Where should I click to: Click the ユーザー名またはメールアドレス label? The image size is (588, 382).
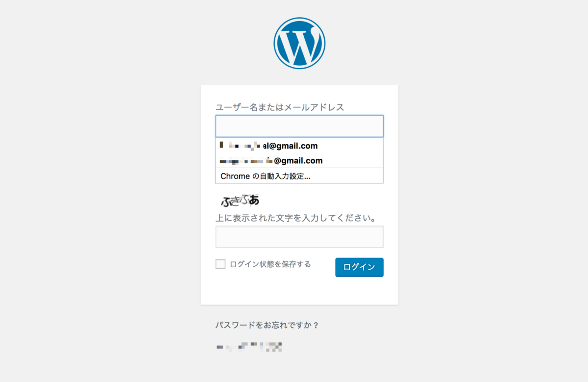280,107
